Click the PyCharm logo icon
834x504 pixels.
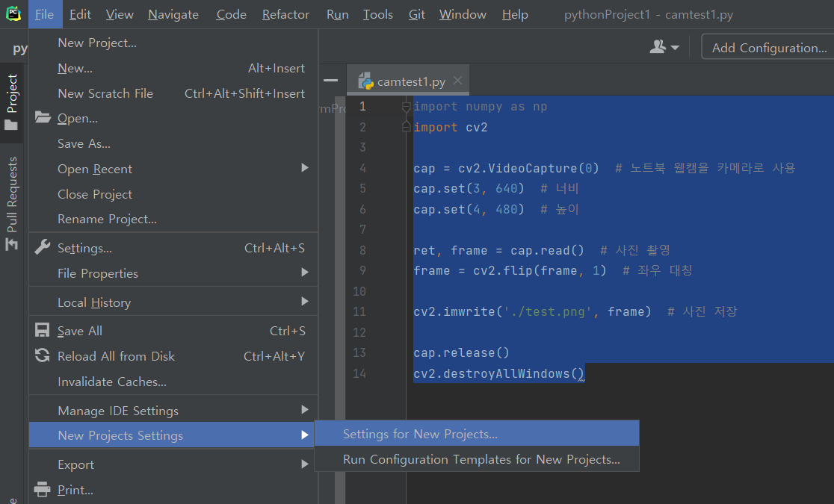(13, 14)
